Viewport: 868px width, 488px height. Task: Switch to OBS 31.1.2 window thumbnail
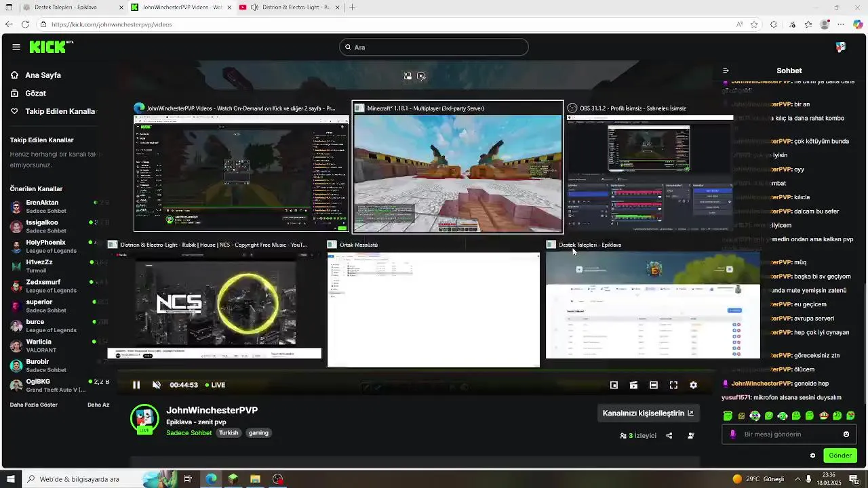point(650,167)
